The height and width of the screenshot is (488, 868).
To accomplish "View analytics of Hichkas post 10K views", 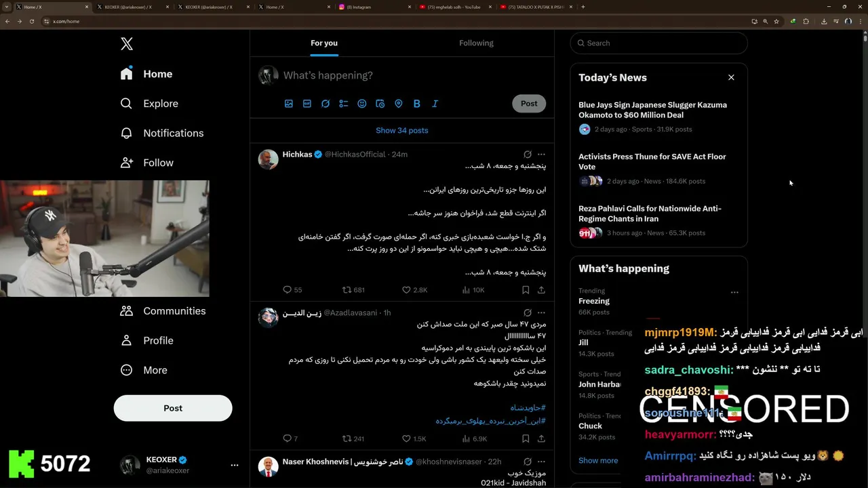I will [473, 289].
